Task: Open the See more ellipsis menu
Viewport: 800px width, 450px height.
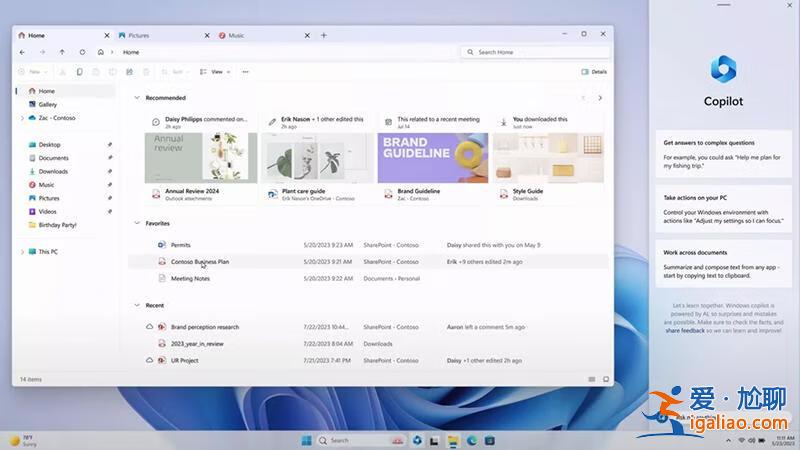Action: (x=245, y=72)
